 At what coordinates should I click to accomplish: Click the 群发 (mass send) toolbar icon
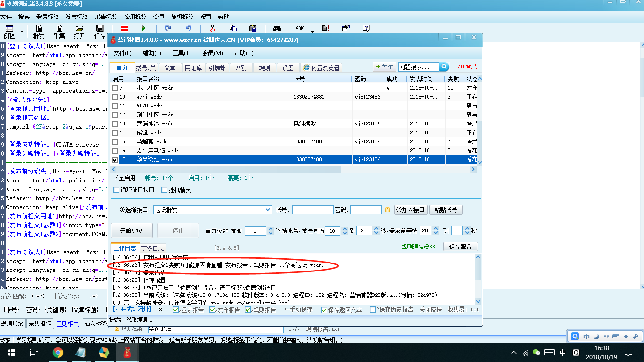click(x=39, y=32)
